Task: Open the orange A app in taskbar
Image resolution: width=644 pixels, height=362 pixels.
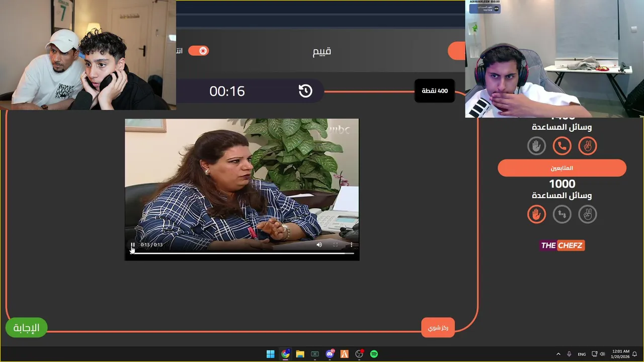Action: [344, 354]
